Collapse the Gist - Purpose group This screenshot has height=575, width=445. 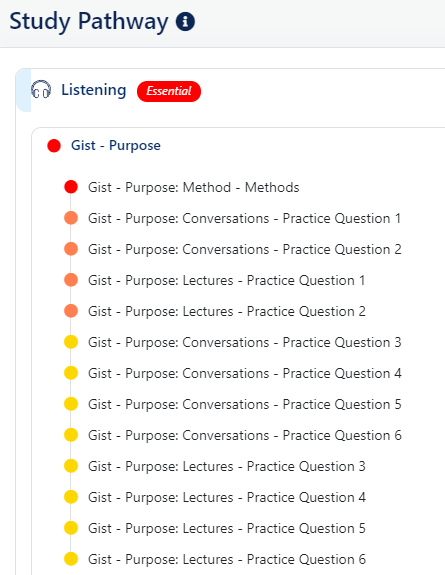point(116,146)
